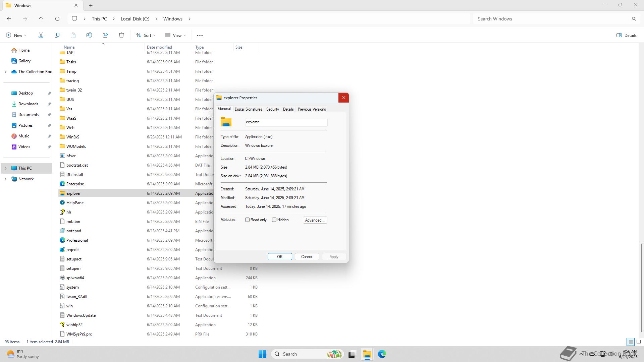Expand the This PC tree node
Screen dimensions: 644x362
[5, 168]
